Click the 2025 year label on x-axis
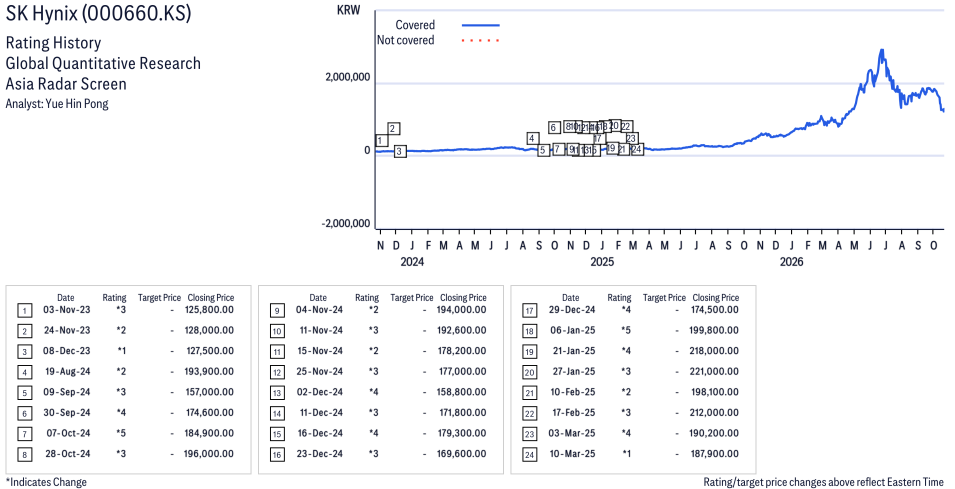Viewport: 955px width, 489px height. pyautogui.click(x=602, y=262)
